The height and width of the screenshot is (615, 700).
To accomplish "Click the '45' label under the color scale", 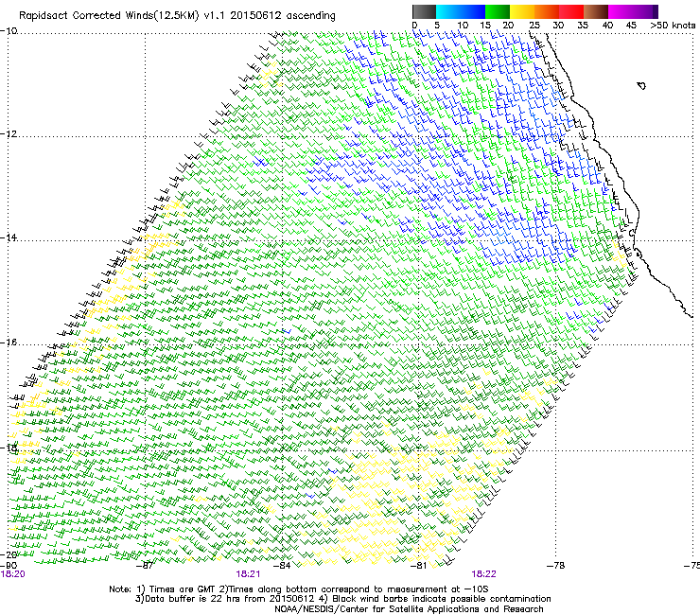I will [x=631, y=26].
